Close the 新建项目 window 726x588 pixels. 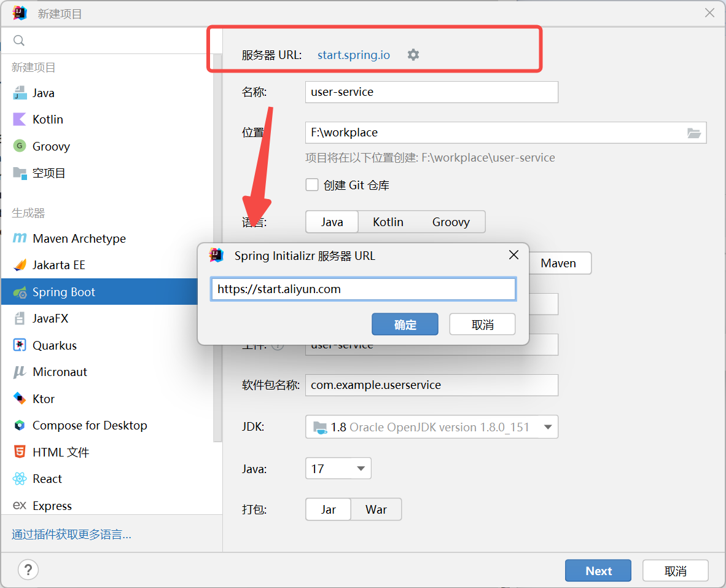709,13
